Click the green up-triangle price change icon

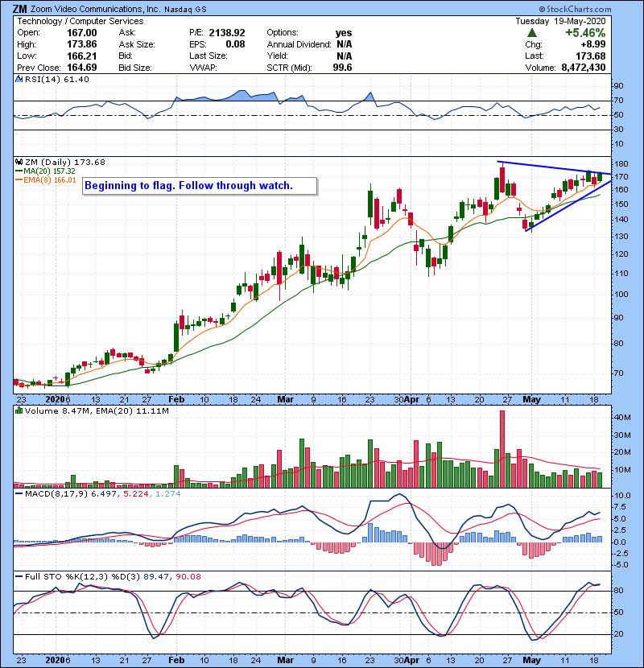[x=531, y=33]
